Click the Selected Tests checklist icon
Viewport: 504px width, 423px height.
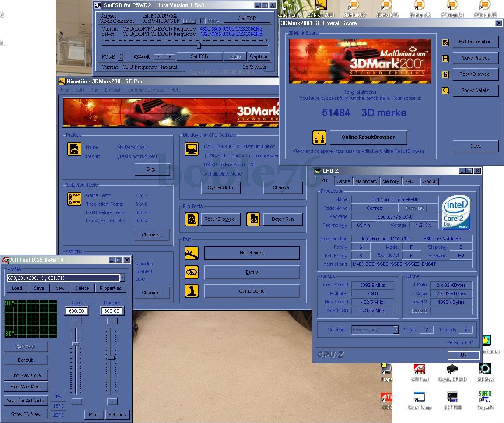[74, 199]
